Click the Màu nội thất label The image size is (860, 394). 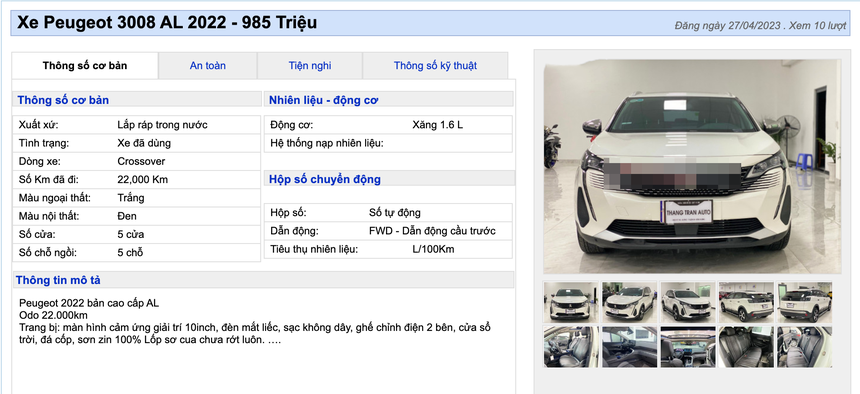(50, 216)
